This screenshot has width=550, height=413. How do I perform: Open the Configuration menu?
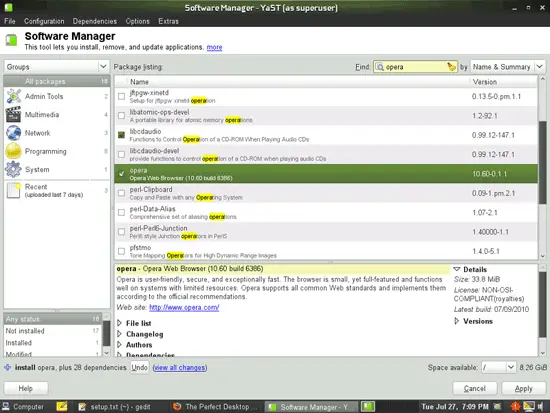(x=44, y=21)
